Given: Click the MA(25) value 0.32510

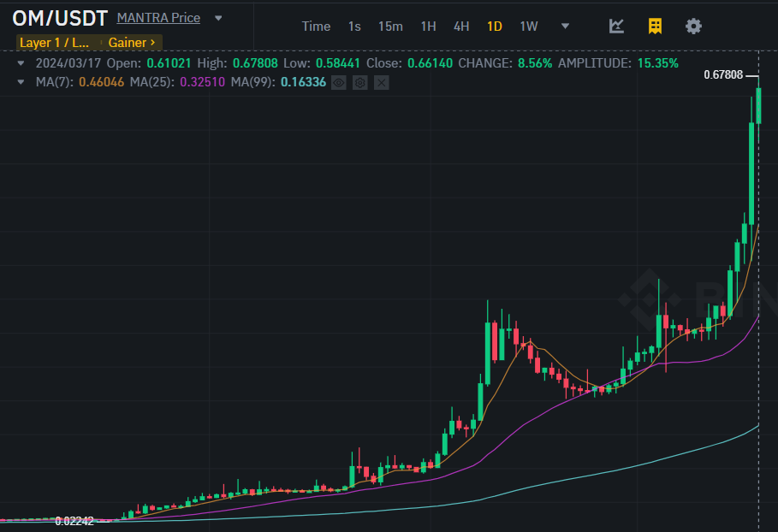Looking at the screenshot, I should point(203,82).
